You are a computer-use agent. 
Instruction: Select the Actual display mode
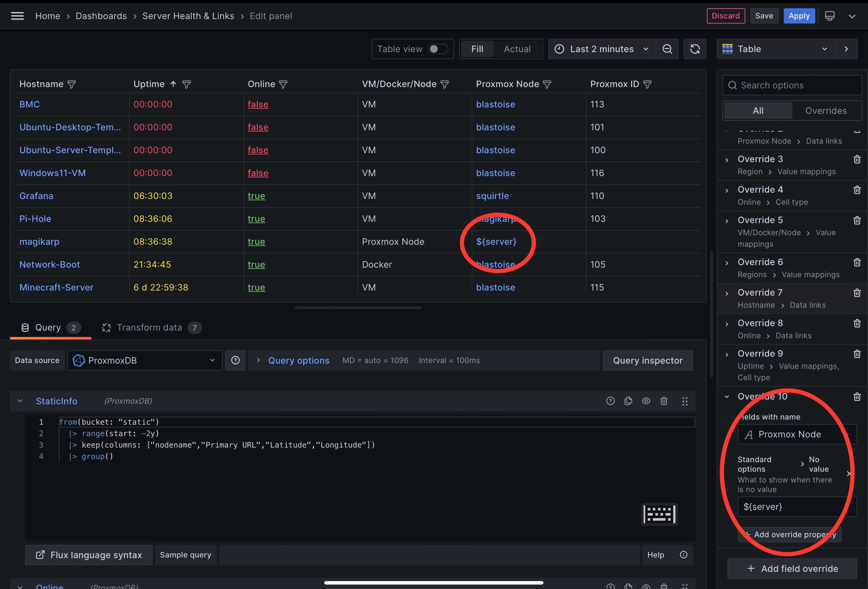[x=517, y=49]
